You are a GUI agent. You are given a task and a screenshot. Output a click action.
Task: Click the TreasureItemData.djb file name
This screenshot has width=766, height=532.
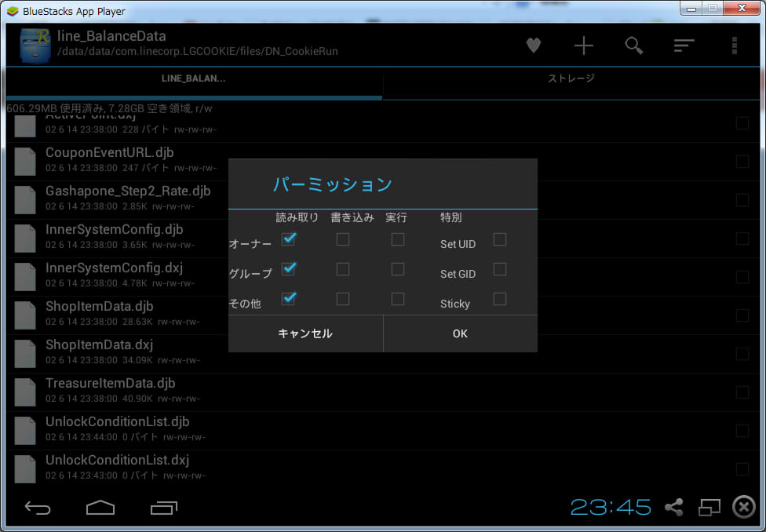tap(111, 384)
